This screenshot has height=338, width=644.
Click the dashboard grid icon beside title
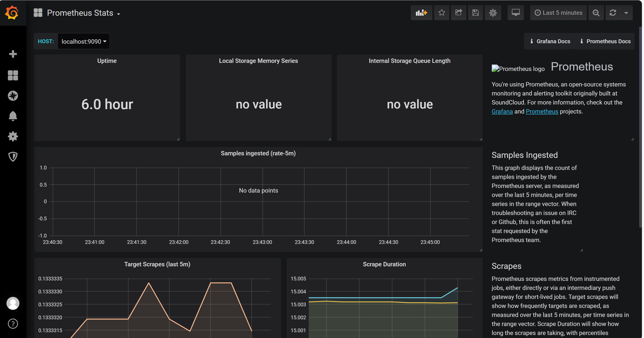pyautogui.click(x=38, y=13)
